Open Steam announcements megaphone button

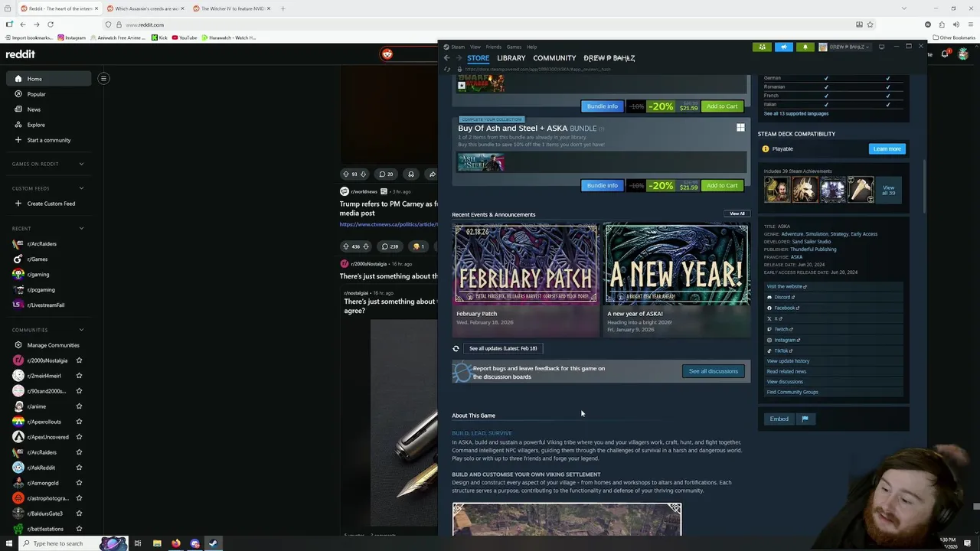783,47
